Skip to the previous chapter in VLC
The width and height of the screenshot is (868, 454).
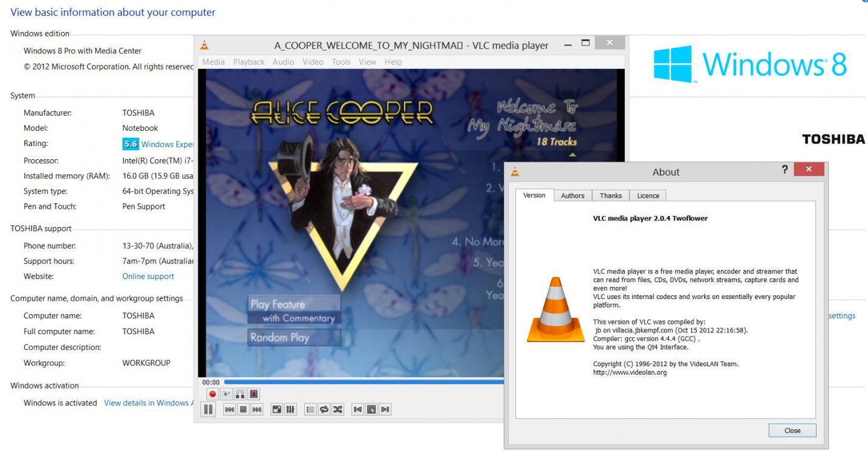pyautogui.click(x=229, y=410)
